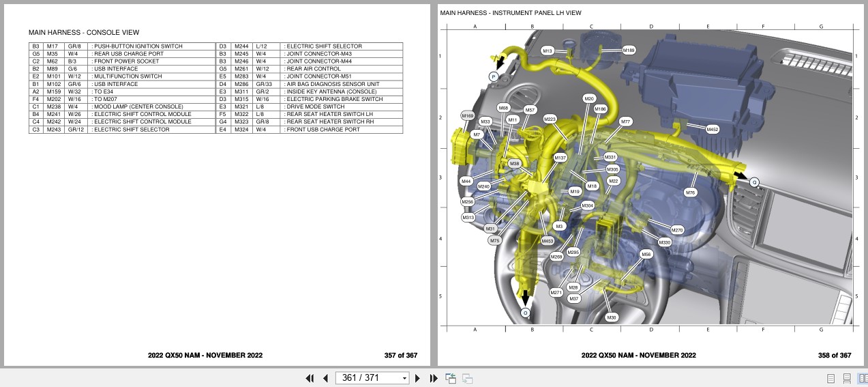Click the '358 of 367' page footer

[x=835, y=355]
